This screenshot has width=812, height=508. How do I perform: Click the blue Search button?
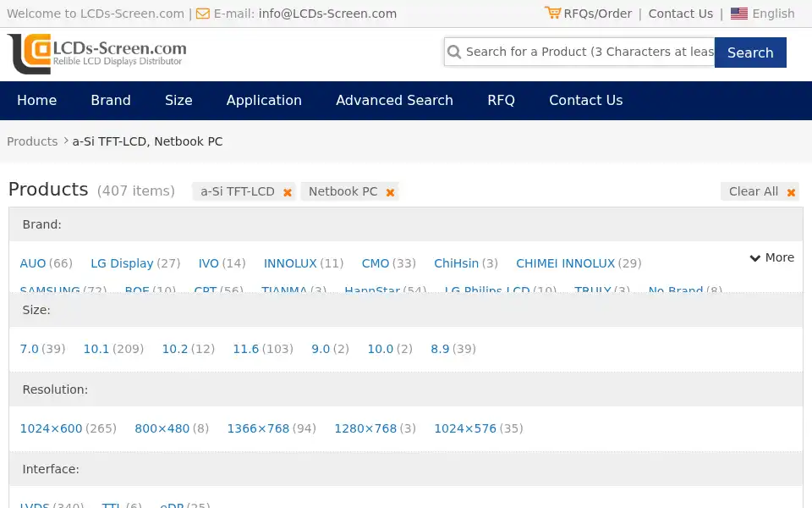point(750,52)
